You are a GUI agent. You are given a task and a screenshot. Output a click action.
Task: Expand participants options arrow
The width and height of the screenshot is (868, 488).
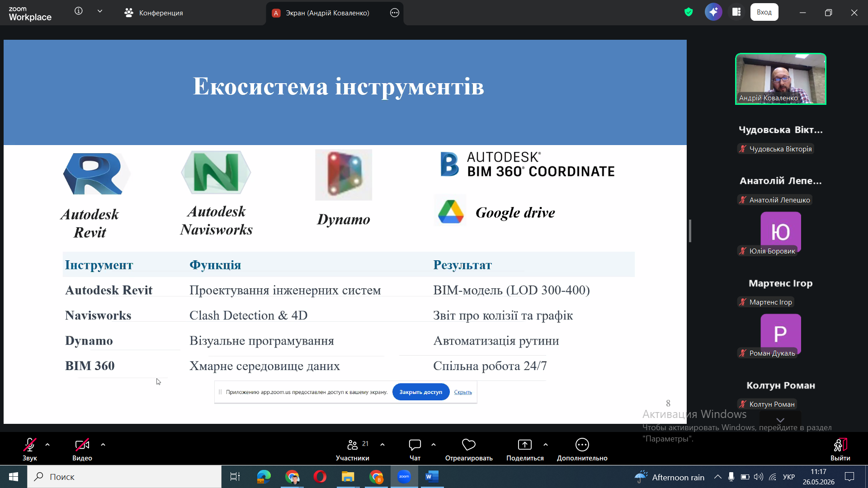point(382,445)
